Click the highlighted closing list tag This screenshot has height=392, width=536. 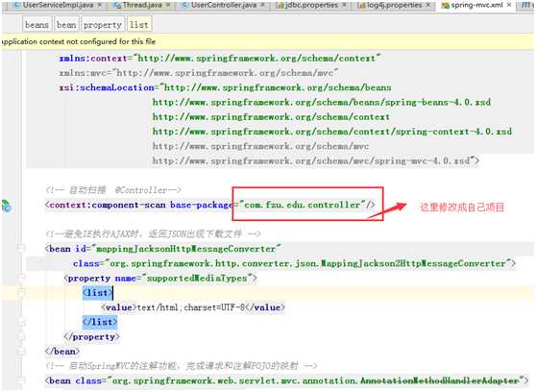pyautogui.click(x=100, y=322)
